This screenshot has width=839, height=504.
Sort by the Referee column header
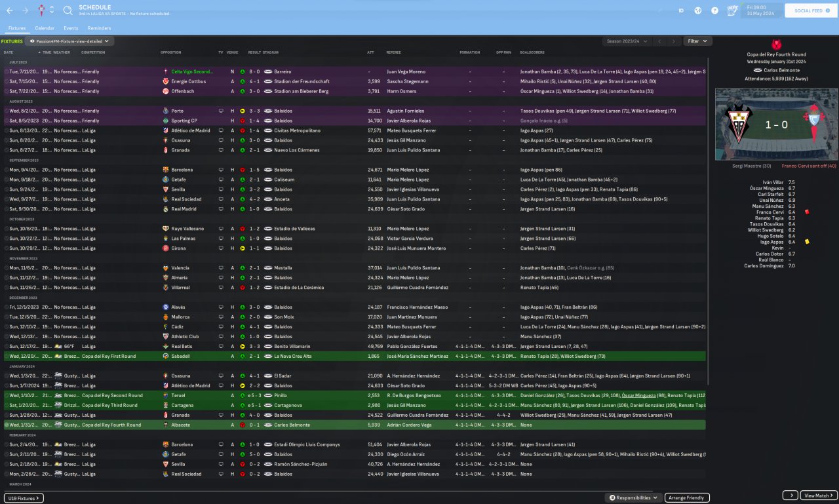tap(394, 52)
